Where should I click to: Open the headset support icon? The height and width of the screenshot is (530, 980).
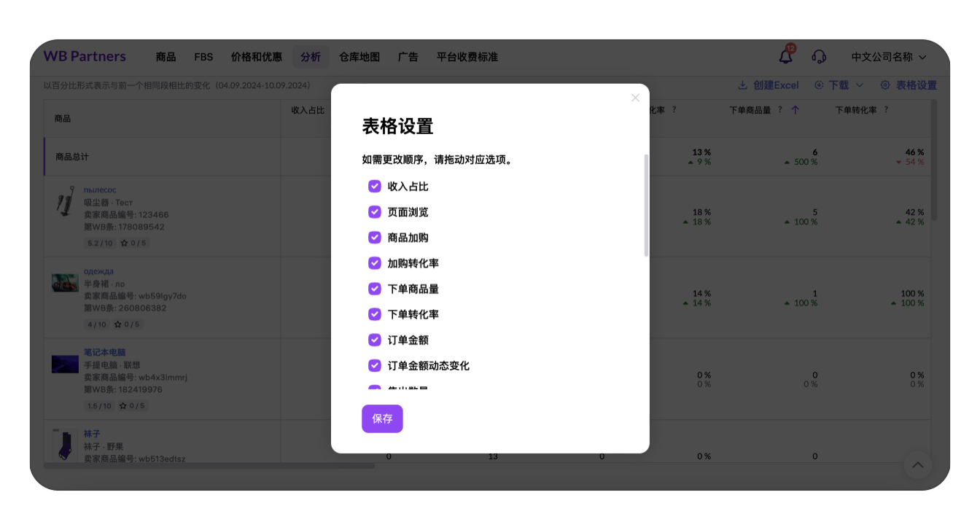click(819, 56)
